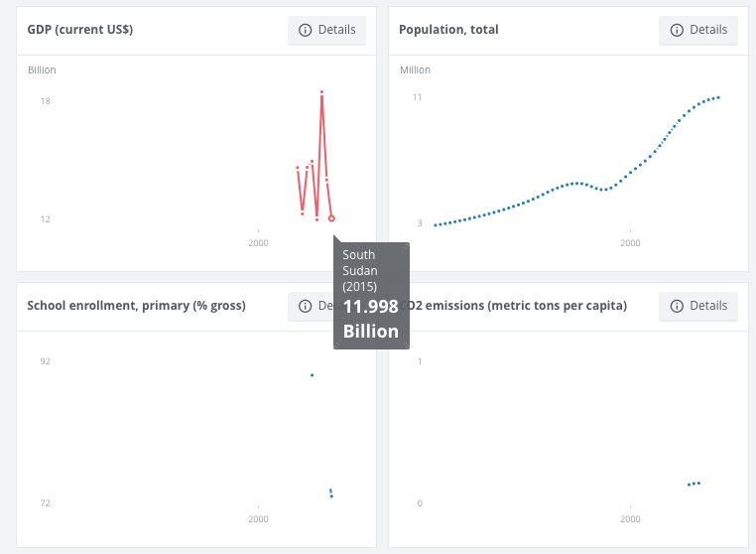Click the CO2 emissions data points
756x554 pixels.
pyautogui.click(x=693, y=484)
